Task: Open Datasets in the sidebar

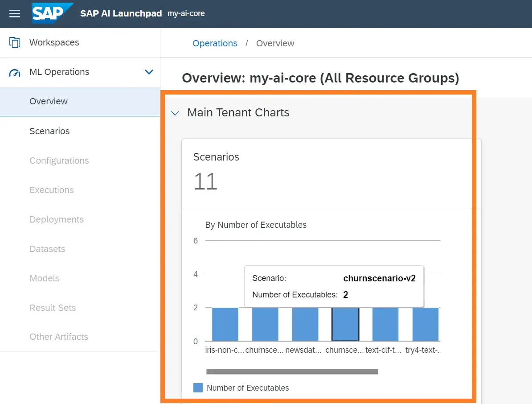Action: coord(80,249)
